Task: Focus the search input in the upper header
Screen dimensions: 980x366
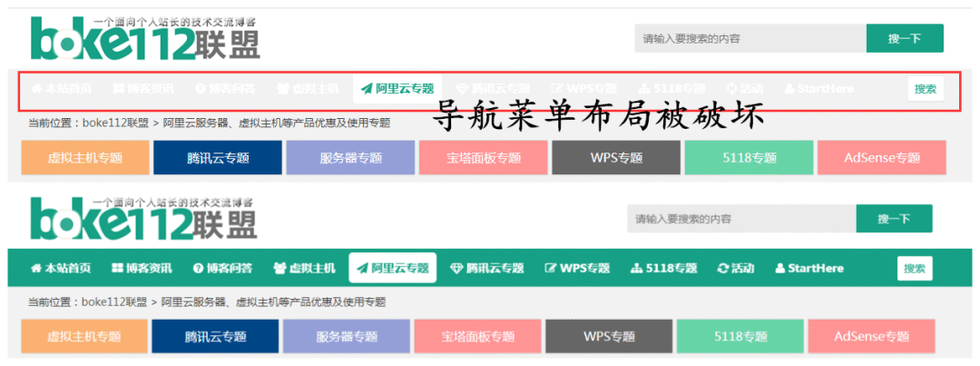Action: 750,38
